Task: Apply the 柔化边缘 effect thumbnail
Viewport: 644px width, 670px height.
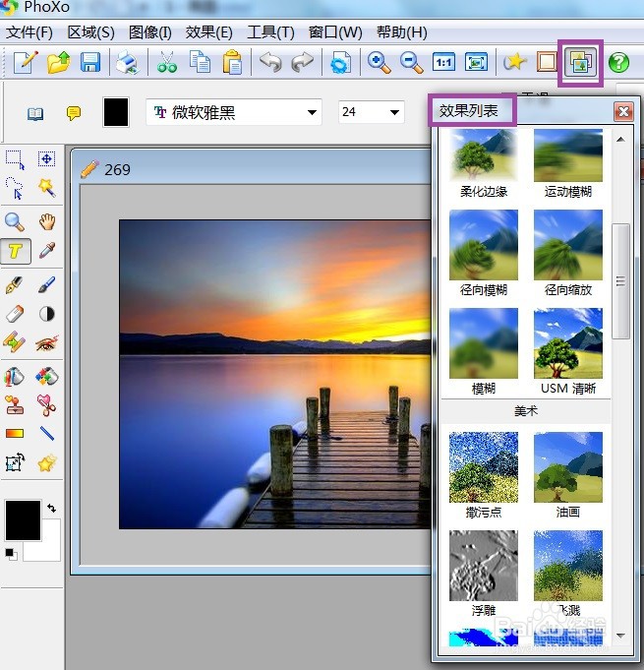Action: pyautogui.click(x=484, y=155)
